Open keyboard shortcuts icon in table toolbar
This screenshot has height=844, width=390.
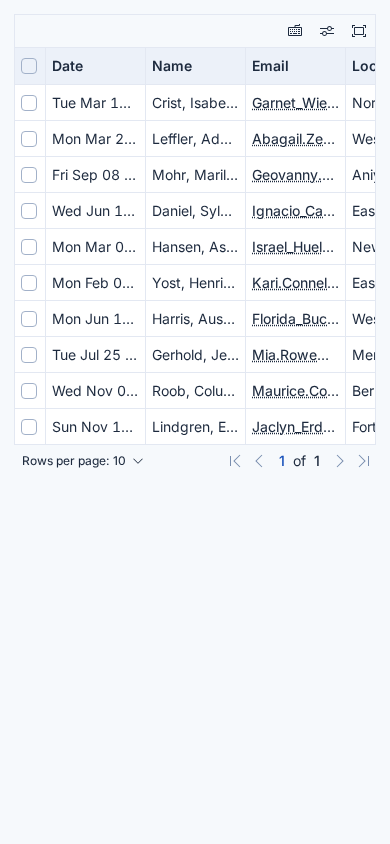click(295, 31)
